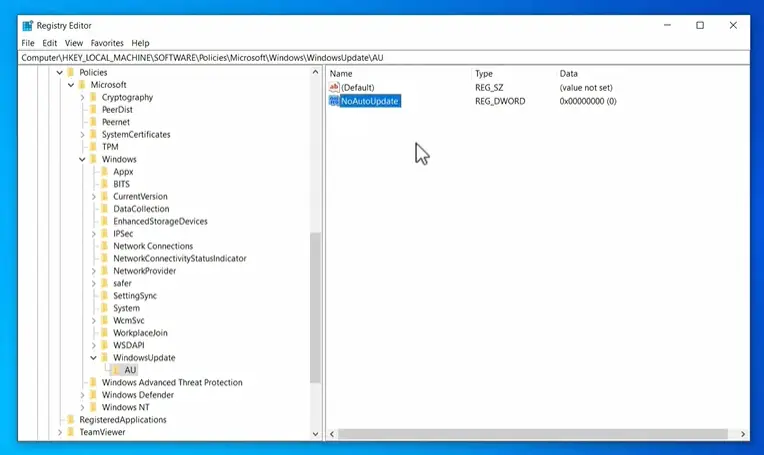
Task: Open the Help menu
Action: 140,43
